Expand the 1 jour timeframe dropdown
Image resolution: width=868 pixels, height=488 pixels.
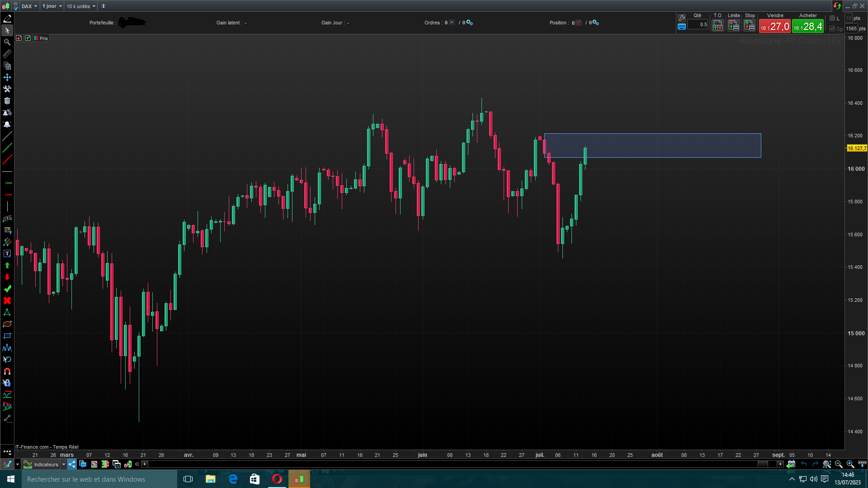click(x=52, y=6)
